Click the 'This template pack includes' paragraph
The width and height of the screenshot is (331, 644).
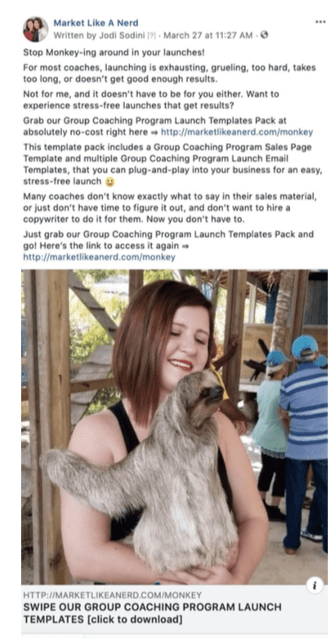[172, 164]
